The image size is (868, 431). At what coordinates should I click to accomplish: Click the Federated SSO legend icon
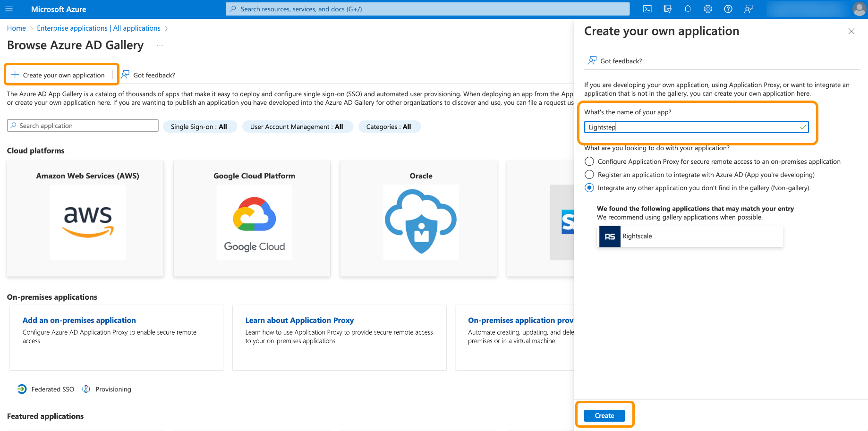[22, 389]
